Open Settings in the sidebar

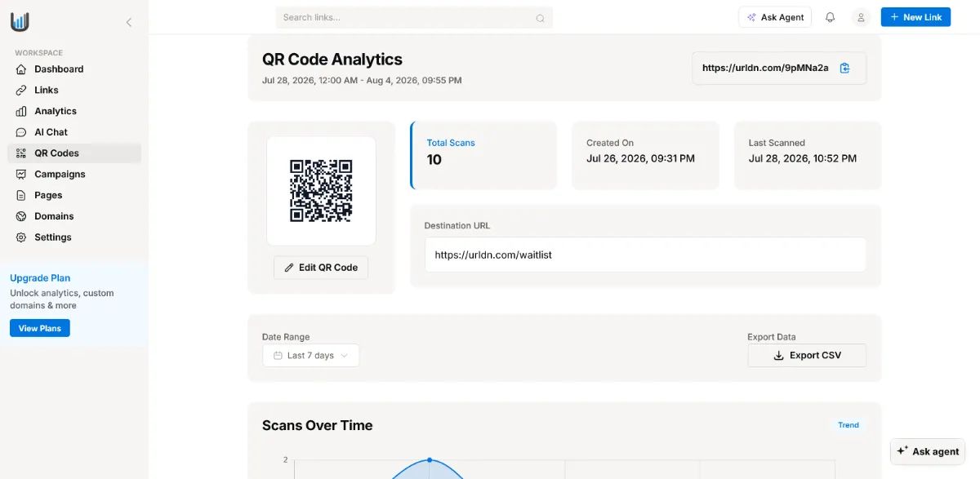pyautogui.click(x=73, y=237)
